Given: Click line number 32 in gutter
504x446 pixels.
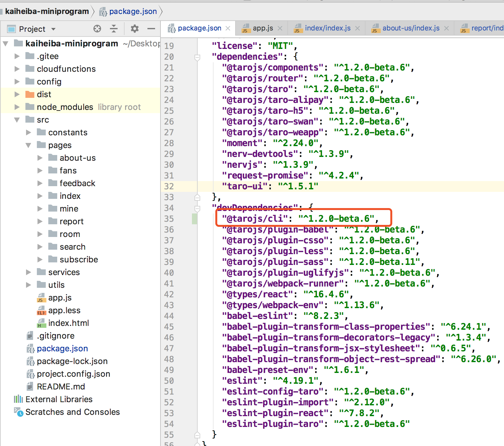Looking at the screenshot, I should pos(169,186).
